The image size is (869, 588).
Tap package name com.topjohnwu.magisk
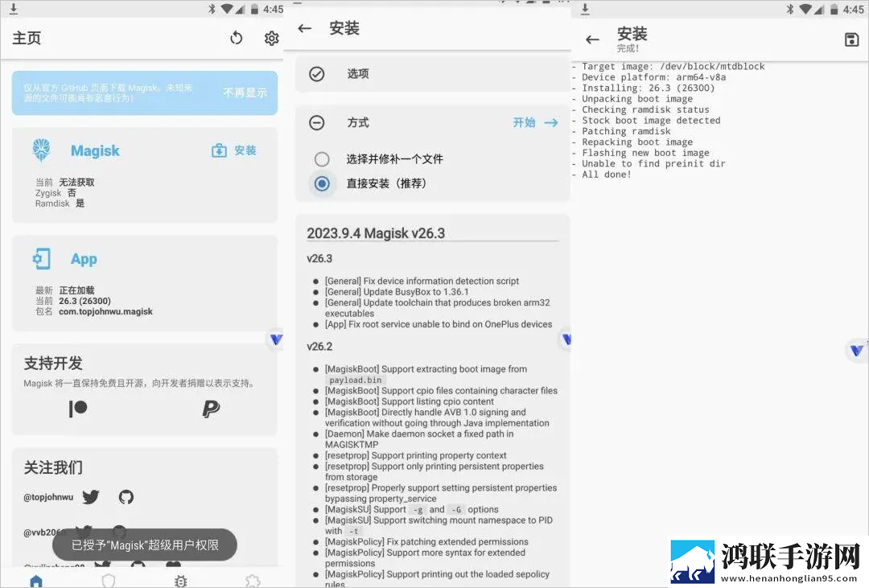[106, 311]
